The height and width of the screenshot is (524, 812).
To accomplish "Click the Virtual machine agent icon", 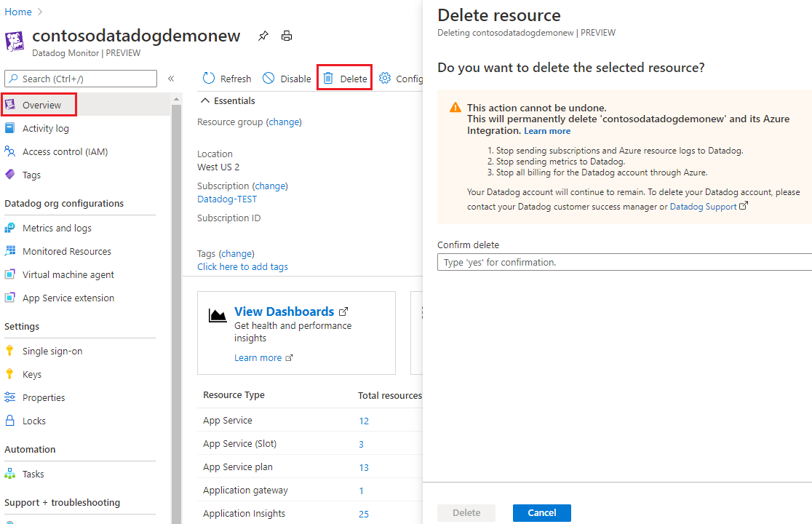I will pos(10,274).
